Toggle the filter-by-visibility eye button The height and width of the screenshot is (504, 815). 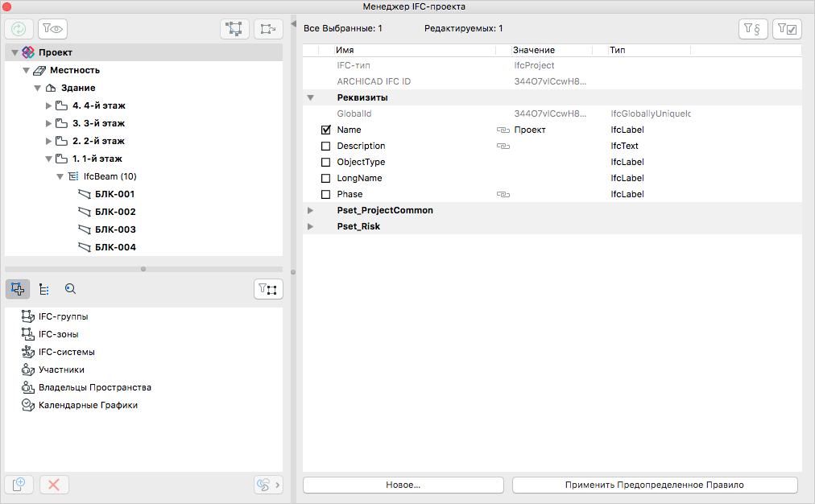pyautogui.click(x=52, y=28)
